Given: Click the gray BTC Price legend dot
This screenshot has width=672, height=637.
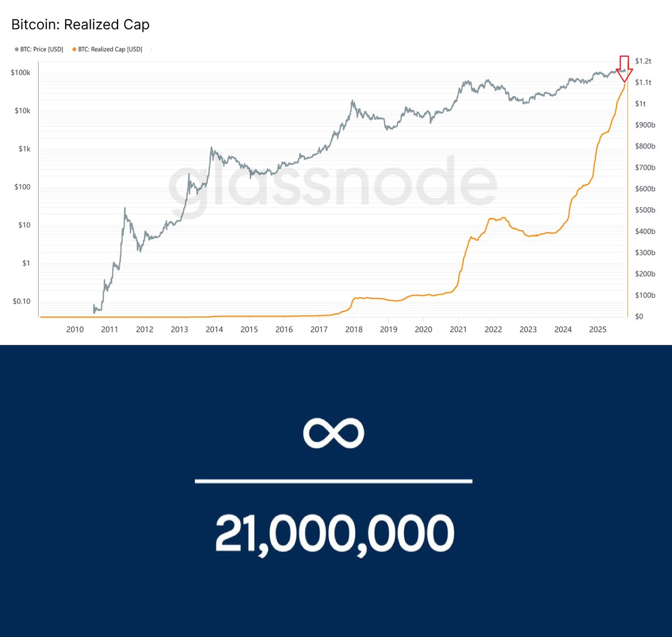Looking at the screenshot, I should (17, 49).
